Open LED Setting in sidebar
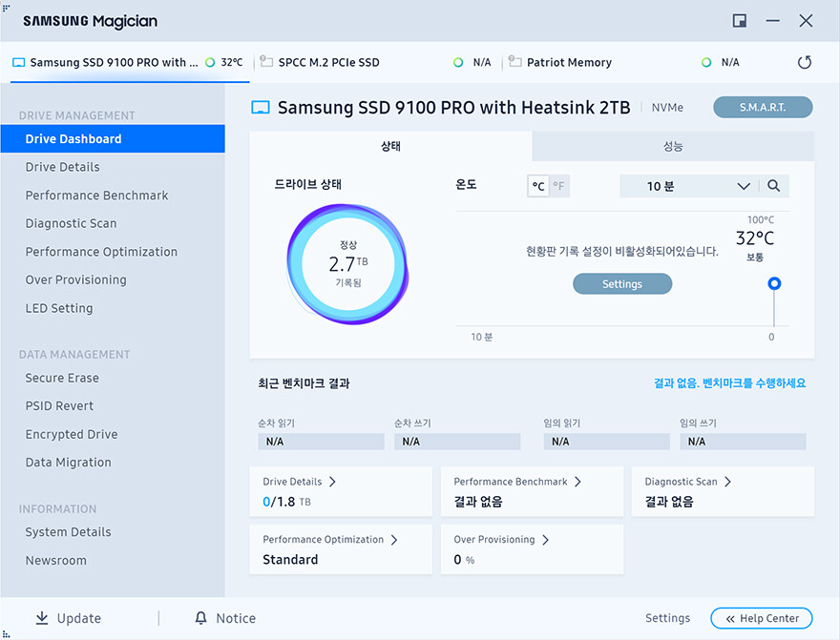Screen dimensions: 840x640 click(x=113, y=308)
